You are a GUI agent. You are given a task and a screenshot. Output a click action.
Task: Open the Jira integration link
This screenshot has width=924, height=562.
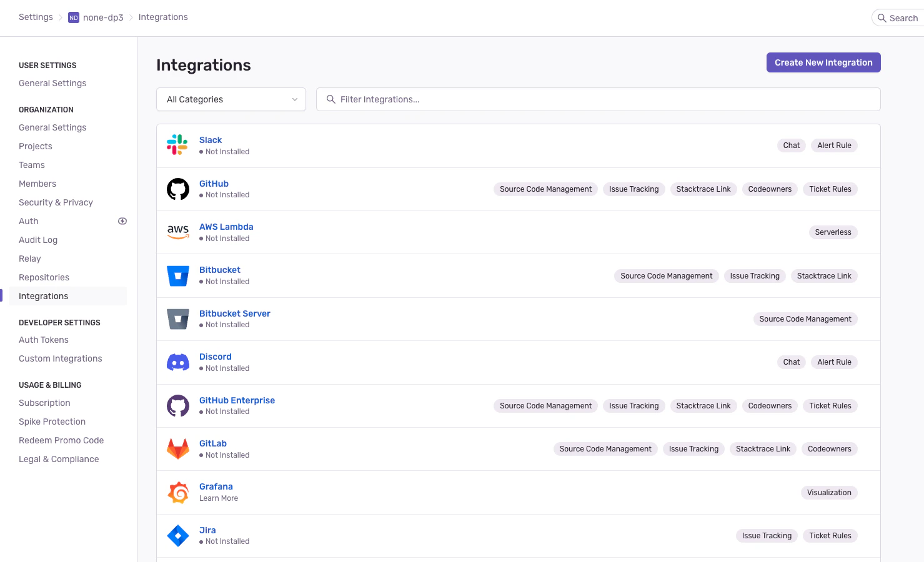(x=207, y=530)
